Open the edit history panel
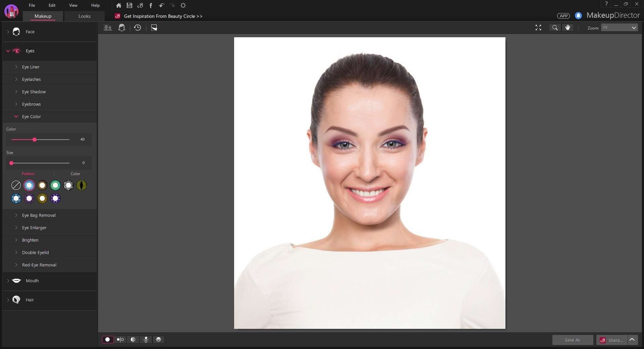 coord(138,28)
